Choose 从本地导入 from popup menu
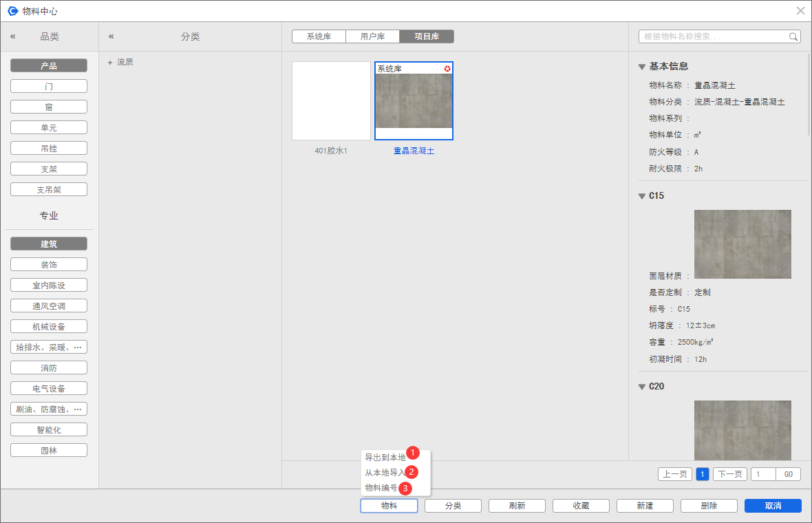Screen dimensions: 812x523 click(385, 473)
